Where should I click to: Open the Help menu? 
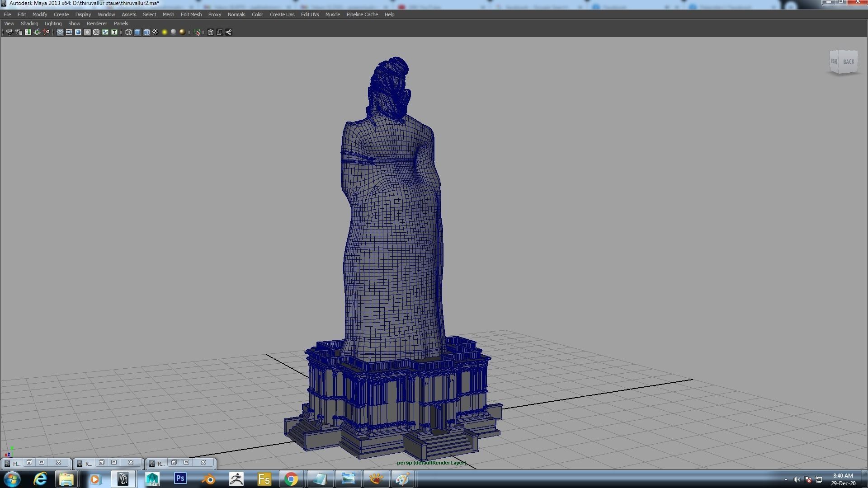pos(389,14)
